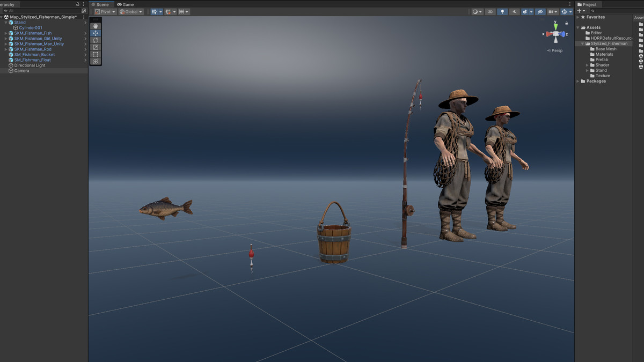Select the Hand view tool
Image resolution: width=644 pixels, height=362 pixels.
pyautogui.click(x=96, y=26)
